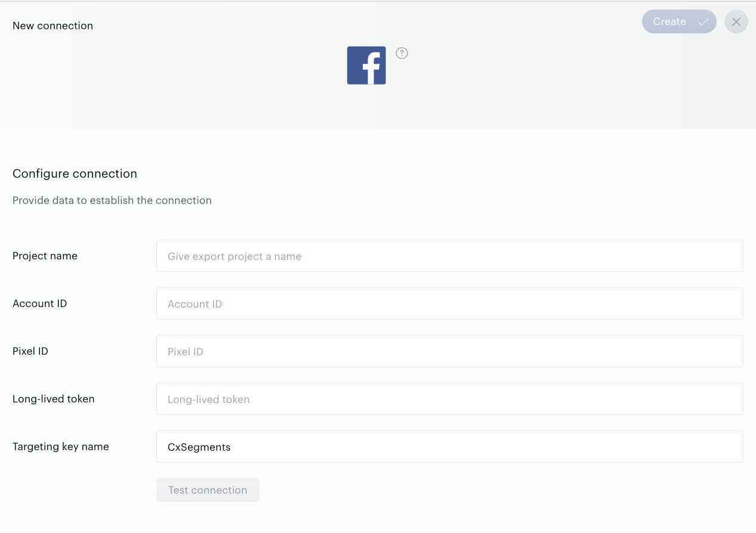Click the Targeting key name field with CxSegments
This screenshot has width=756, height=533.
coord(450,447)
